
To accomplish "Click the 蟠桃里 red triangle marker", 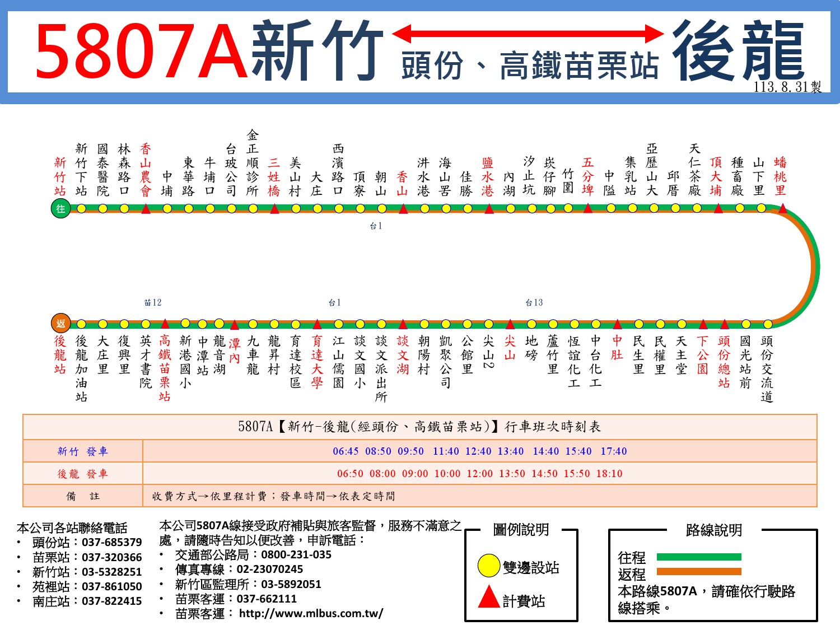I will (782, 209).
